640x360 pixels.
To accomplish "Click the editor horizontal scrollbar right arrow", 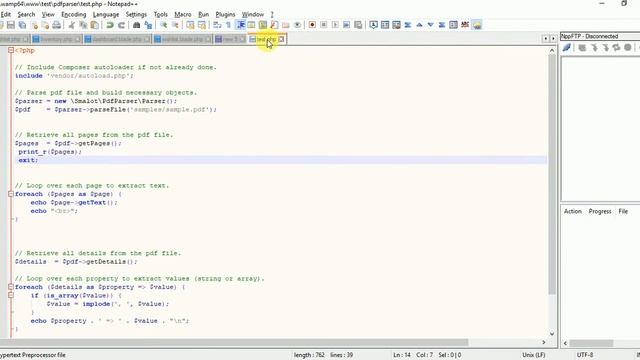I will coord(544,342).
